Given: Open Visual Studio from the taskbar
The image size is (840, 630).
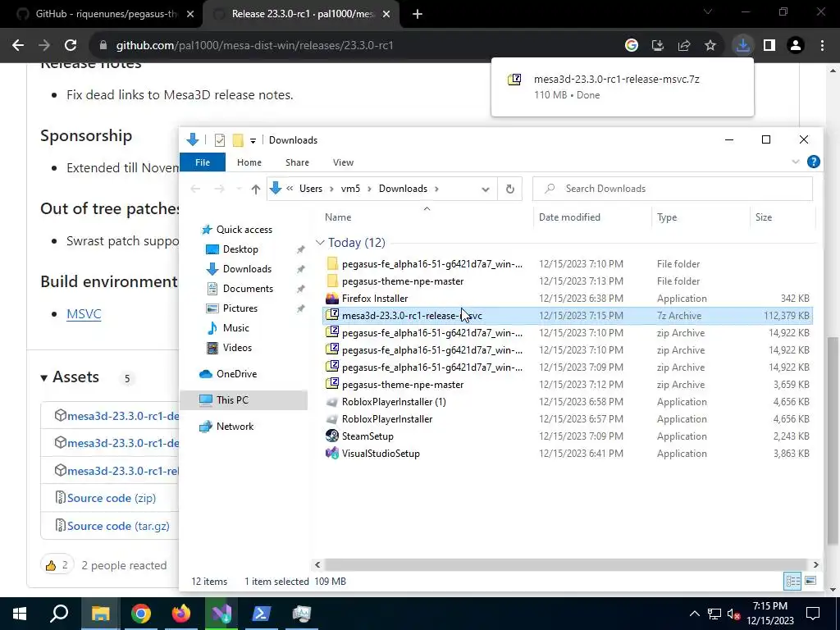Looking at the screenshot, I should (221, 614).
